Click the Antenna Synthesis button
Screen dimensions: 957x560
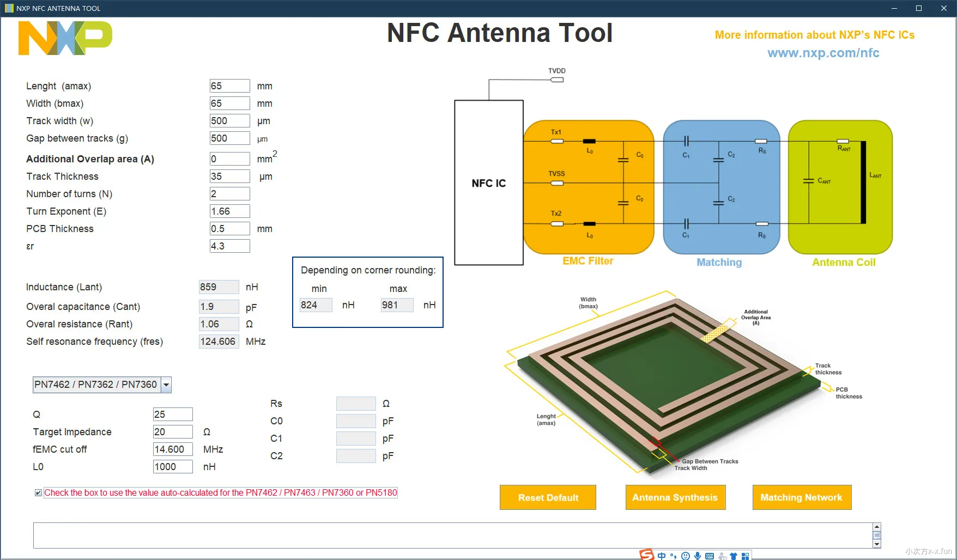[675, 497]
